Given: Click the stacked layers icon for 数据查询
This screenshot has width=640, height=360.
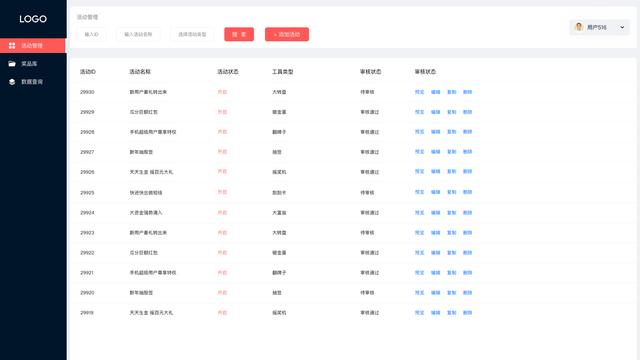Looking at the screenshot, I should tap(12, 82).
